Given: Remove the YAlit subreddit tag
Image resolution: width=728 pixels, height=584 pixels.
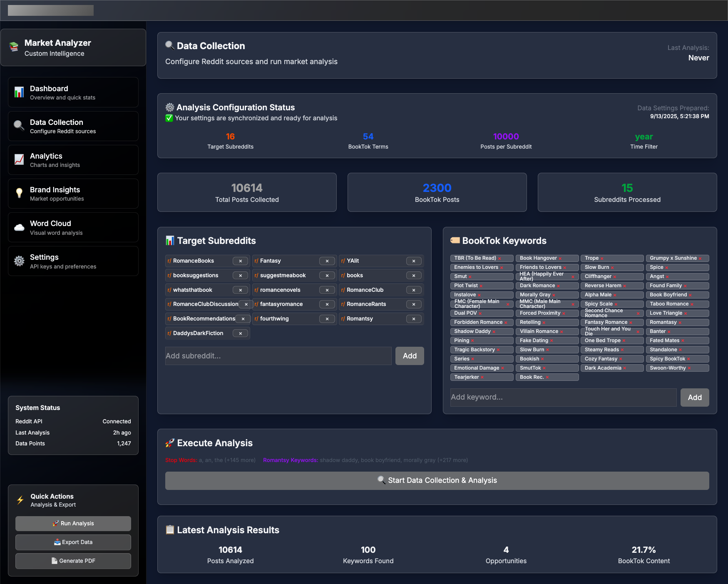Looking at the screenshot, I should [x=413, y=261].
